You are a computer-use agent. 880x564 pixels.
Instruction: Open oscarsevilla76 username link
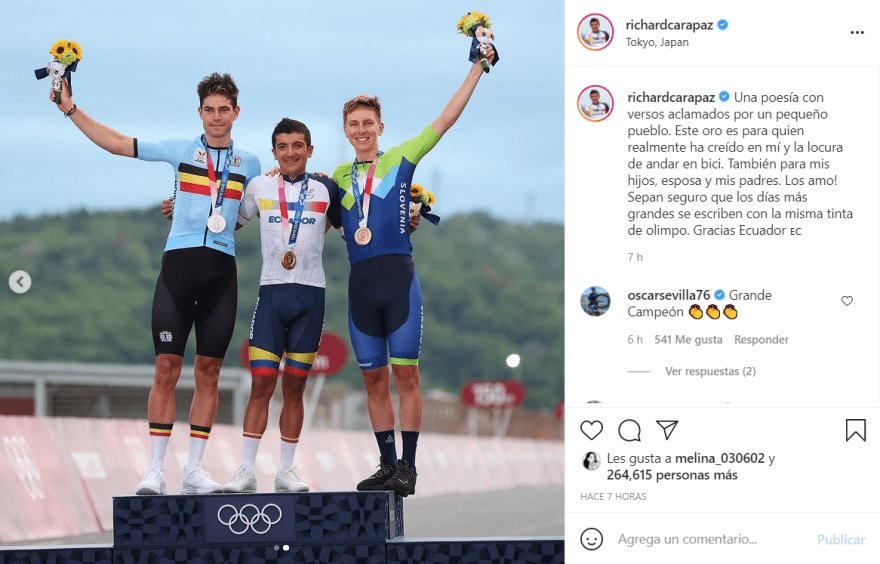pyautogui.click(x=668, y=295)
